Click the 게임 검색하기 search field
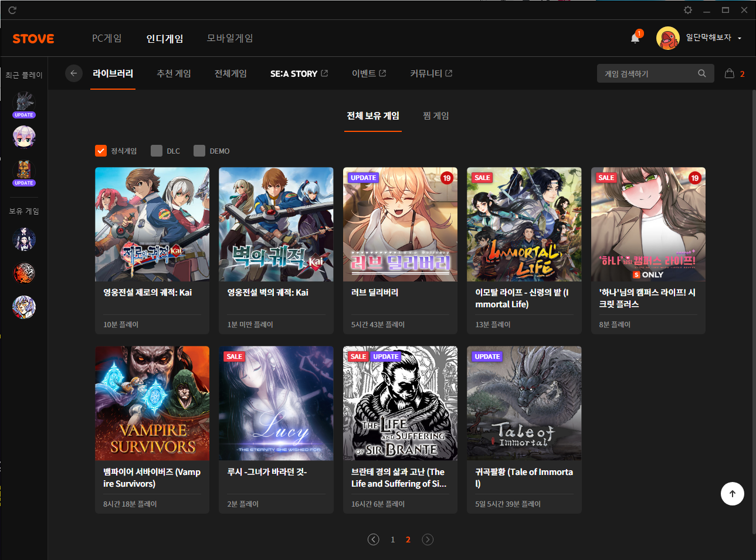Viewport: 756px width, 560px height. [645, 73]
